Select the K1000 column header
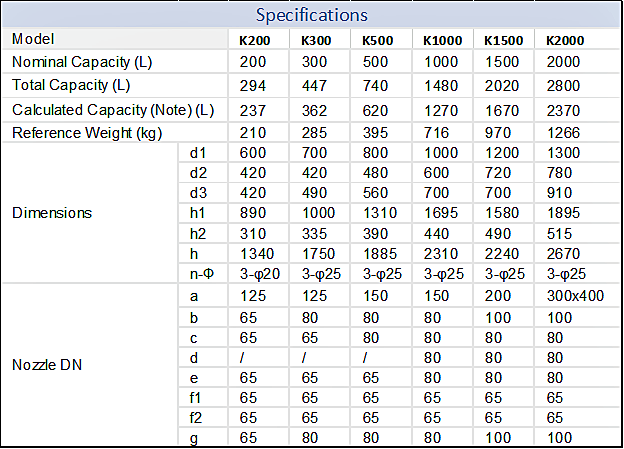This screenshot has width=624, height=449. coord(443,41)
